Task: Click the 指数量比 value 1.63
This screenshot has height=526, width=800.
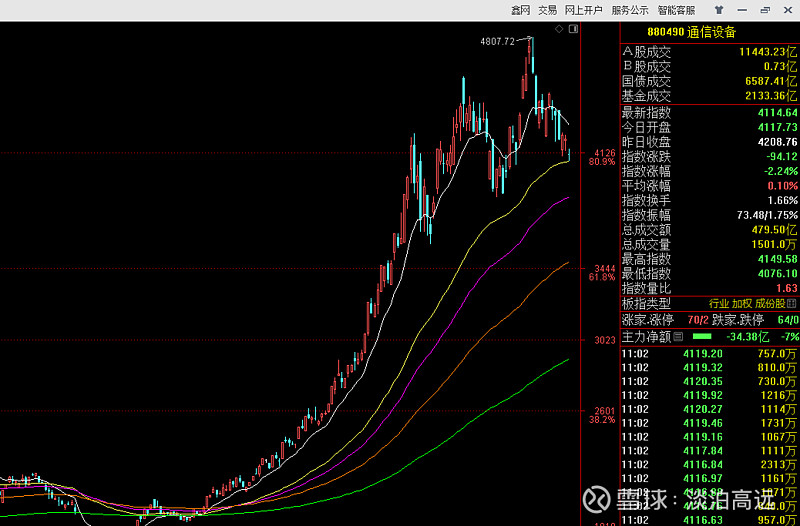Action: click(787, 288)
